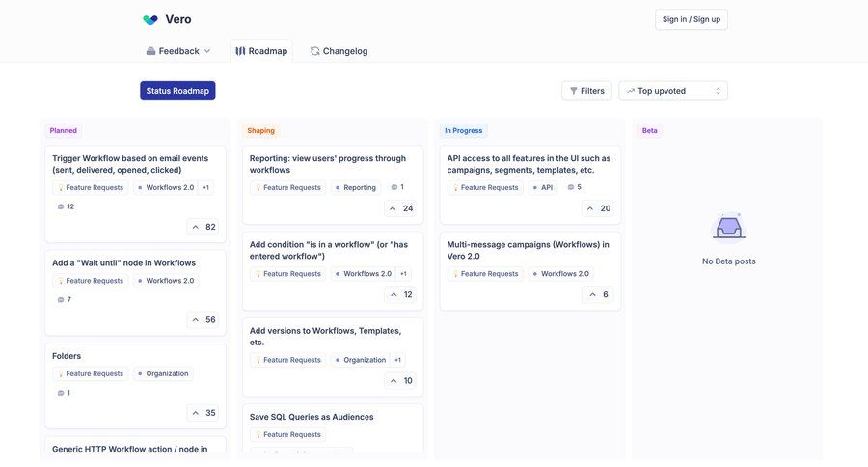Click Sign in / Sign up

click(691, 19)
